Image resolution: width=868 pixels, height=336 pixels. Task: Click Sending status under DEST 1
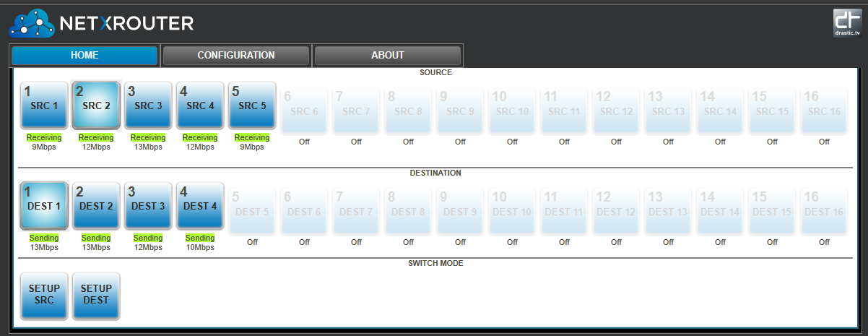[44, 238]
